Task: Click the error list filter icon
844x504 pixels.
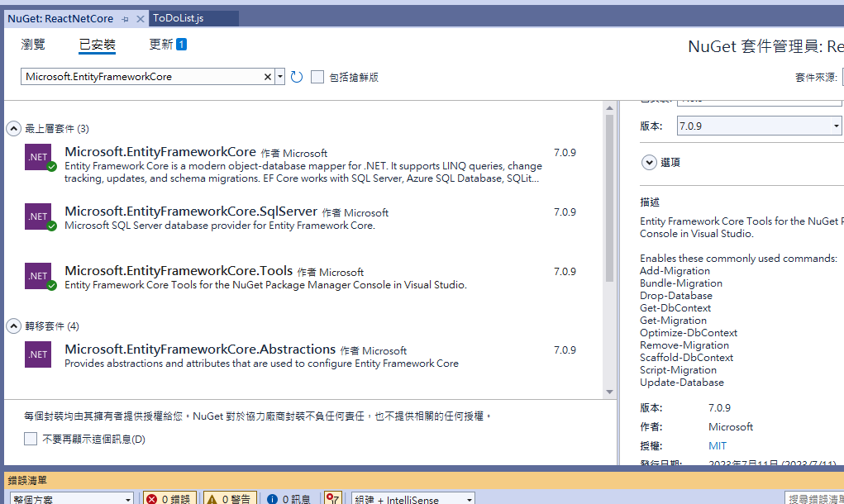Action: tap(332, 499)
